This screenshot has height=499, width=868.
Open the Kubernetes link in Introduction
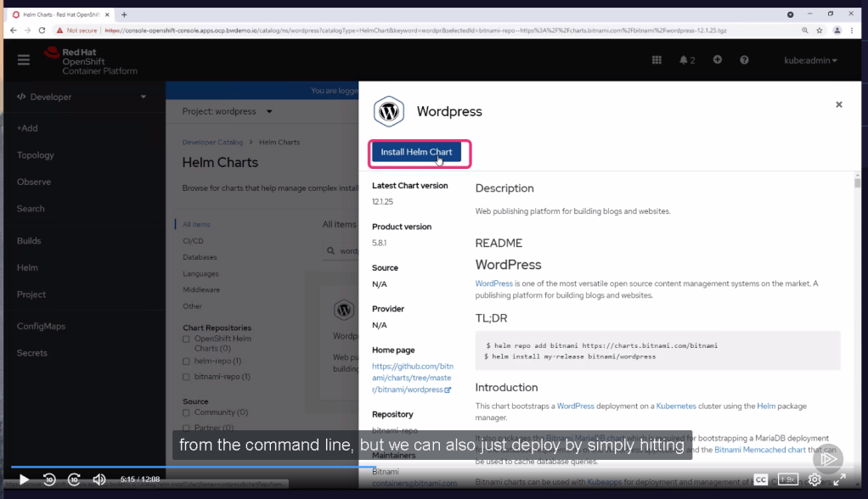(x=676, y=406)
